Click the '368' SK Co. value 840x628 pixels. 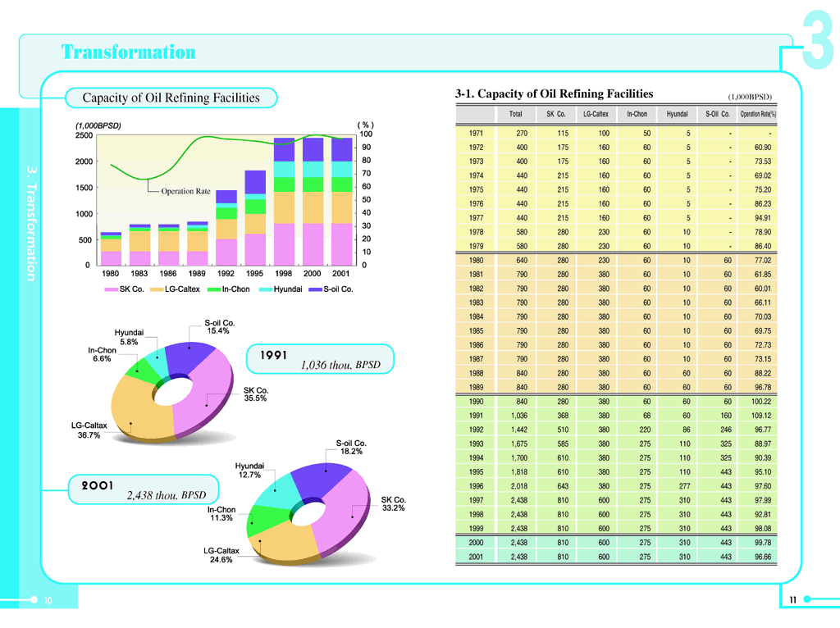563,416
